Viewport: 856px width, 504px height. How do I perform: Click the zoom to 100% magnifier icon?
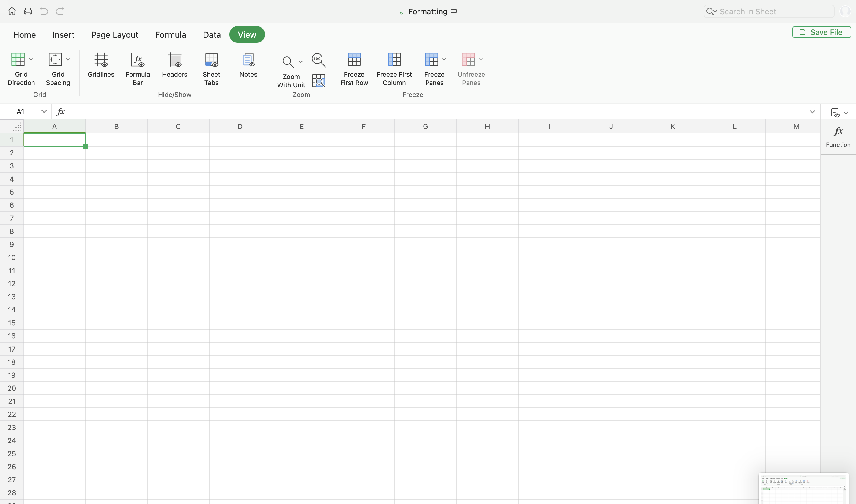319,60
